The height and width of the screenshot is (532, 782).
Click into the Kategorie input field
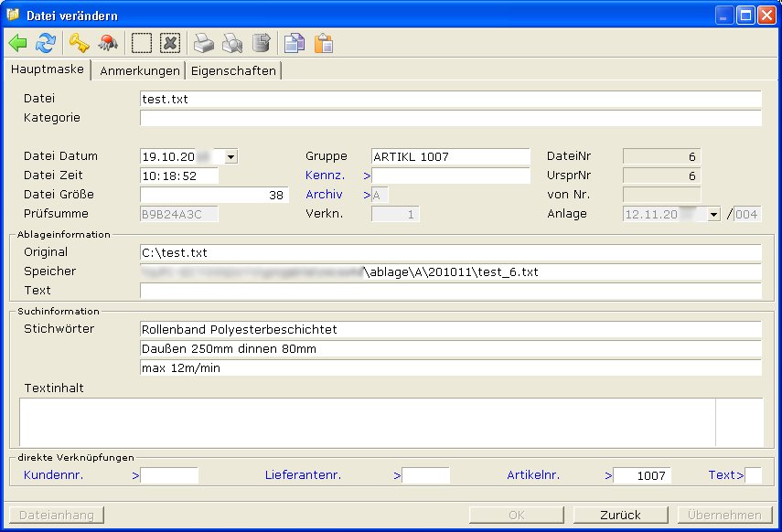pos(450,118)
